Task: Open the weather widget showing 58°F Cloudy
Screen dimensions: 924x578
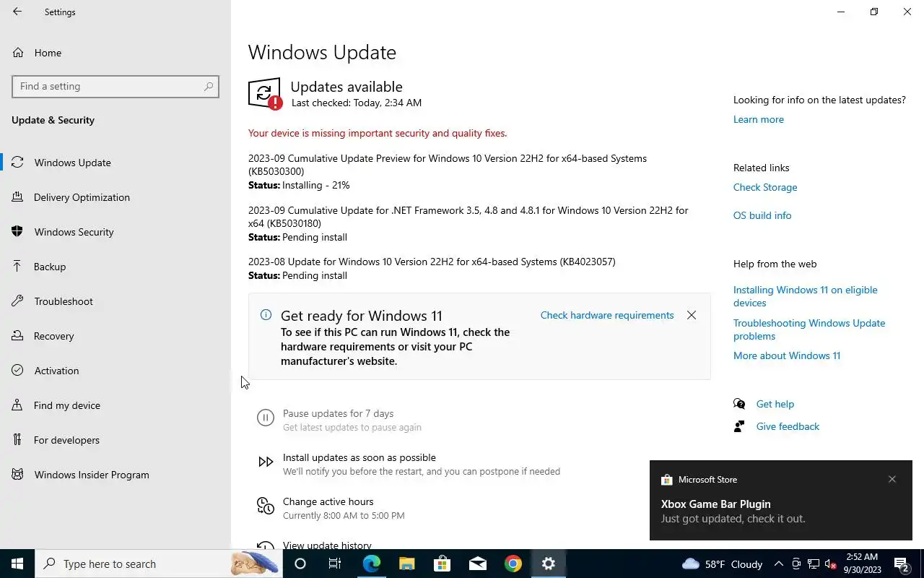Action: tap(723, 564)
